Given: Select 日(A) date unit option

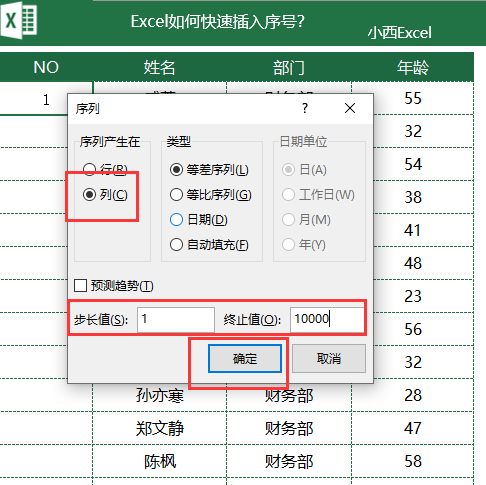Looking at the screenshot, I should point(304,170).
